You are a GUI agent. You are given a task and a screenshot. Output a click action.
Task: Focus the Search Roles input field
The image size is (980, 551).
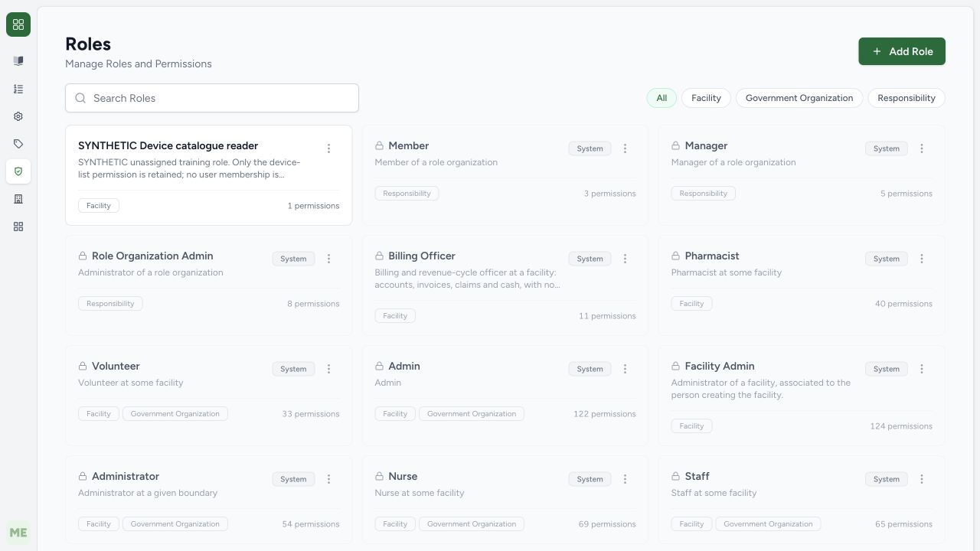point(212,98)
